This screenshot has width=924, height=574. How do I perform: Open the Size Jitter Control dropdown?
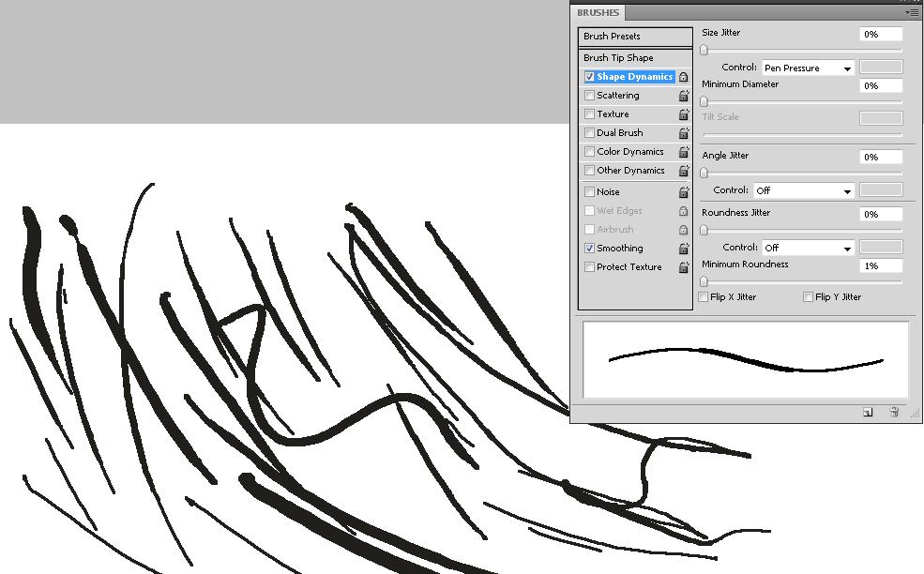(x=808, y=68)
